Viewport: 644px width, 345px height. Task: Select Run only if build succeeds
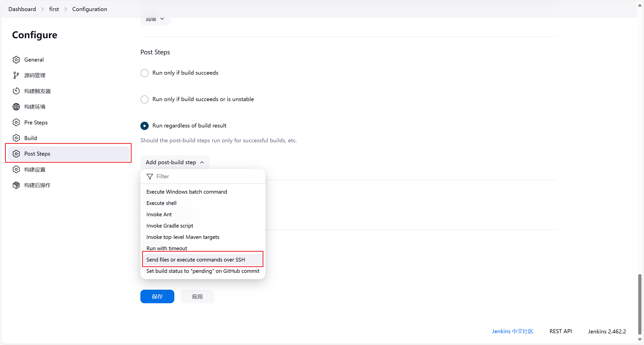click(144, 73)
